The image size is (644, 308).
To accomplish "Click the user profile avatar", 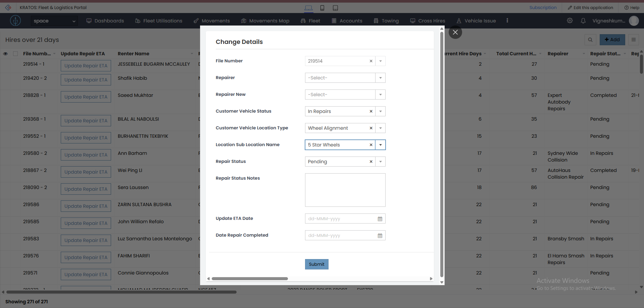I will click(634, 21).
